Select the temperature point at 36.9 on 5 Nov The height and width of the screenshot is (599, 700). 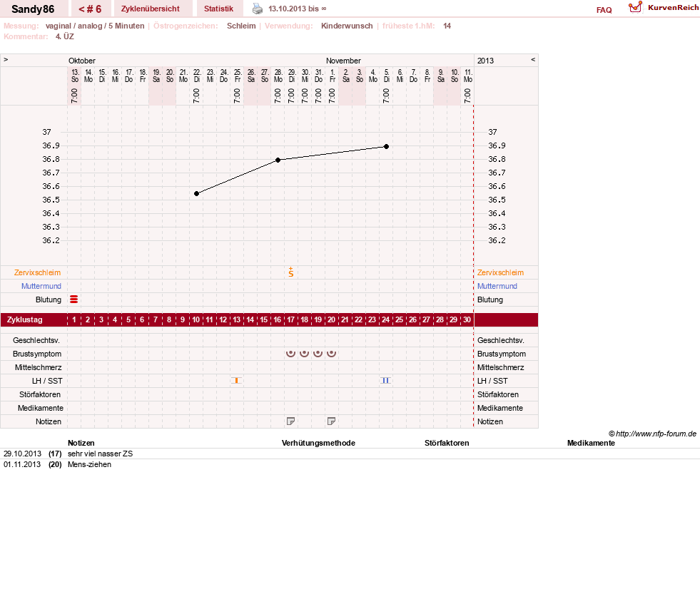coord(386,146)
